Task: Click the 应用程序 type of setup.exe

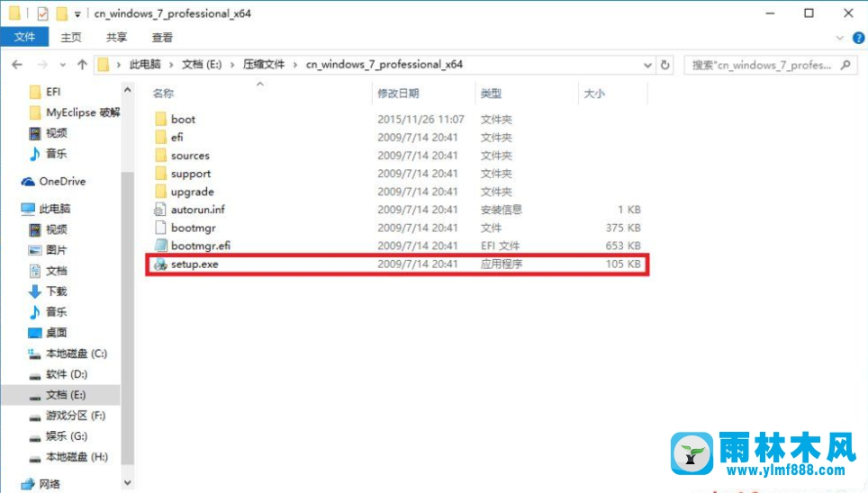Action: click(501, 264)
